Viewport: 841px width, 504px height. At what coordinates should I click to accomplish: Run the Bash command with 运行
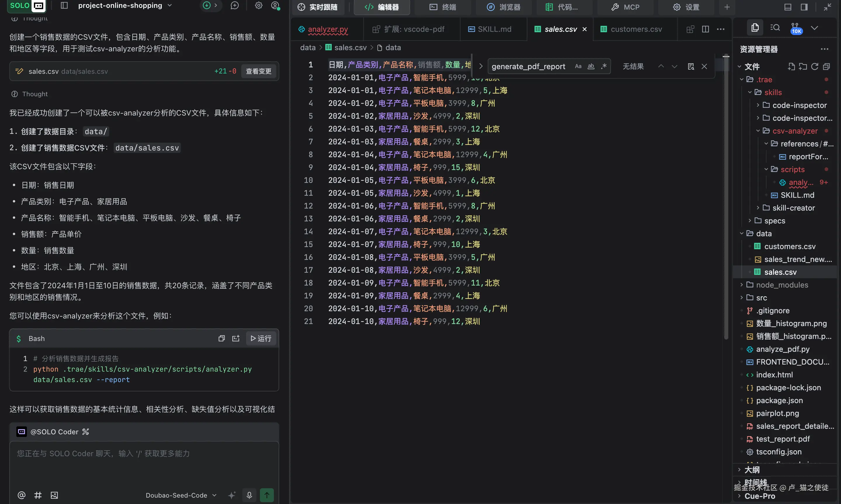tap(261, 338)
